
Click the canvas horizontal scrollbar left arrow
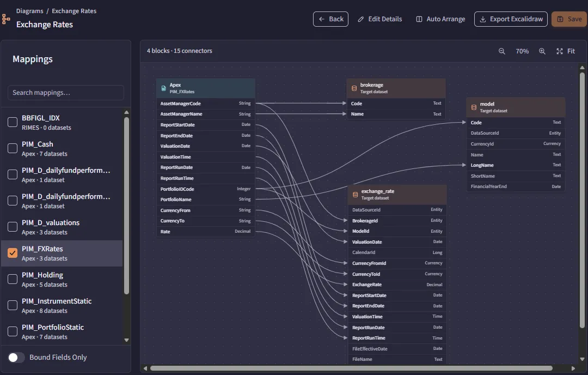pos(145,368)
